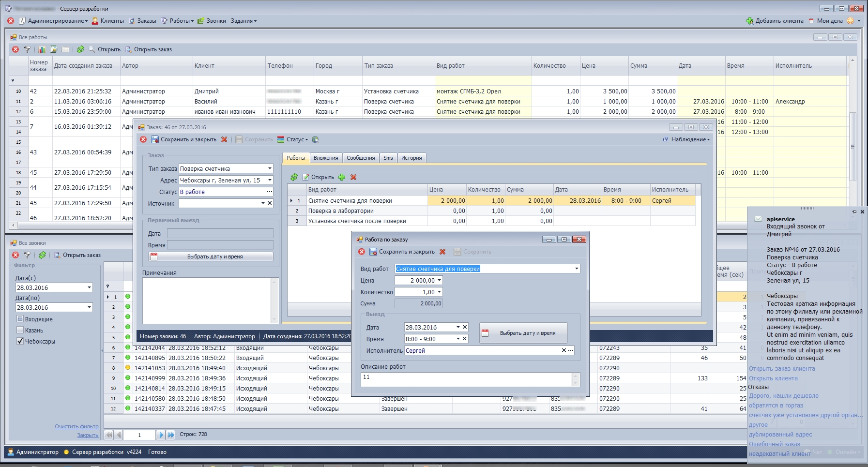
Task: Click the globe map icon in the order toolbar
Action: coord(315,139)
